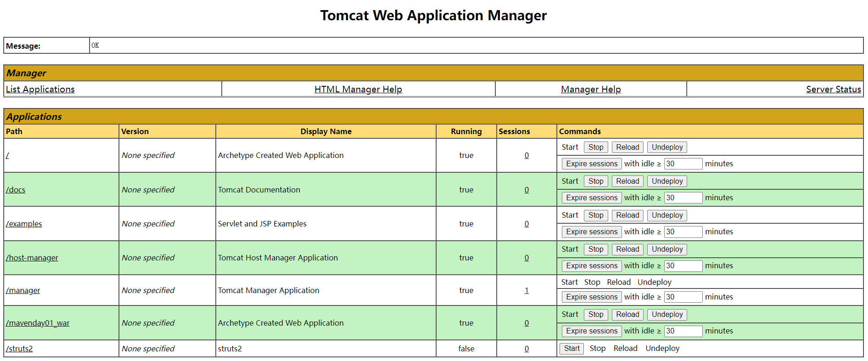This screenshot has height=361, width=868.
Task: View session count for /examples
Action: [x=526, y=224]
